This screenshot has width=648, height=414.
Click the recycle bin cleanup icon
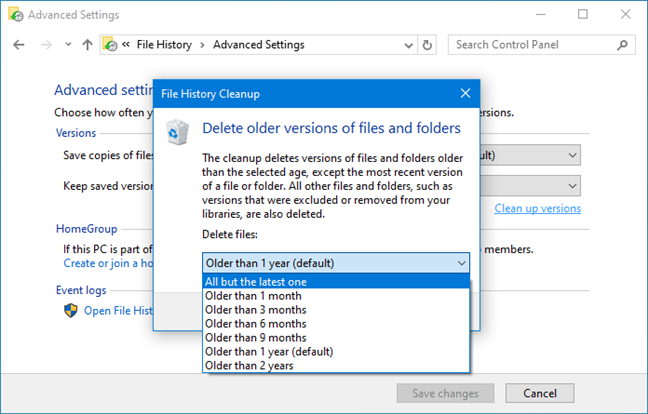click(177, 132)
